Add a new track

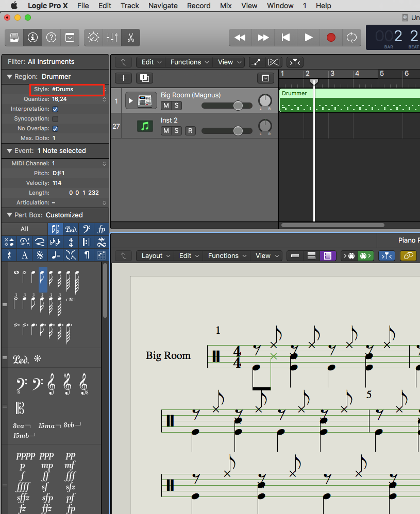(x=123, y=78)
